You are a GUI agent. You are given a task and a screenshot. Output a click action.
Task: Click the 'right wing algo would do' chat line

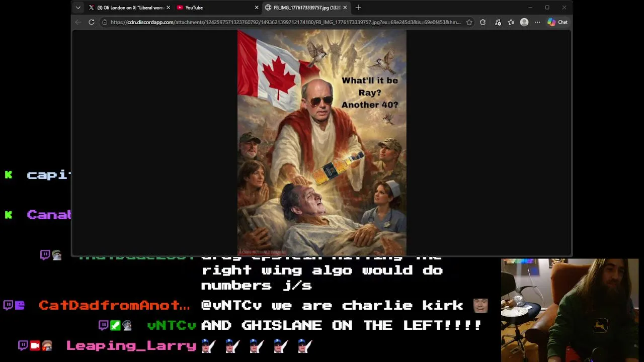click(x=322, y=270)
